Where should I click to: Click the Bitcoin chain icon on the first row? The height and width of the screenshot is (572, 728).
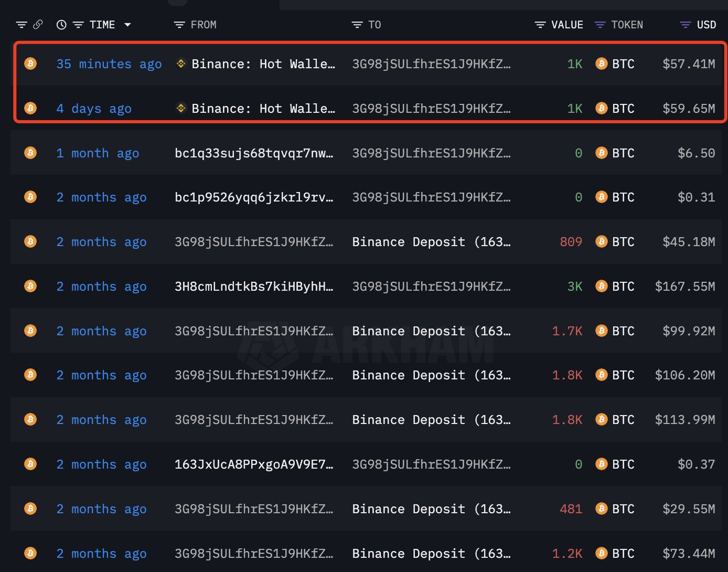pos(30,63)
